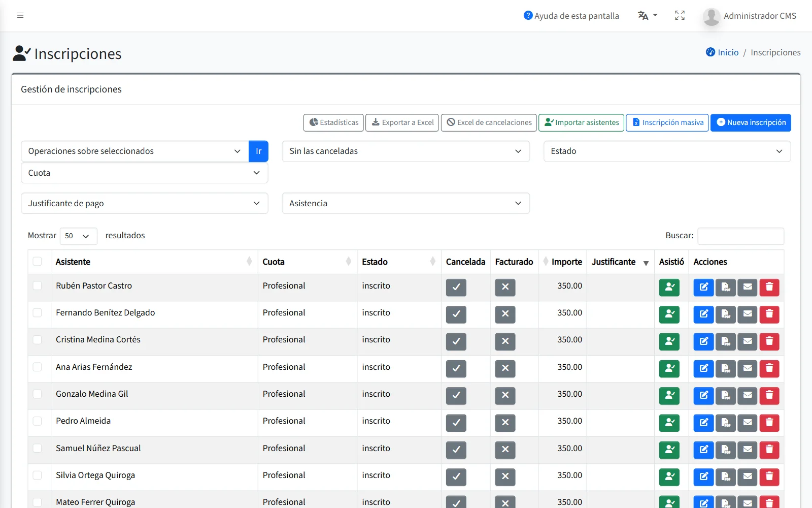Screen dimensions: 812x508
Task: Open the Estadísticas button
Action: pyautogui.click(x=333, y=122)
